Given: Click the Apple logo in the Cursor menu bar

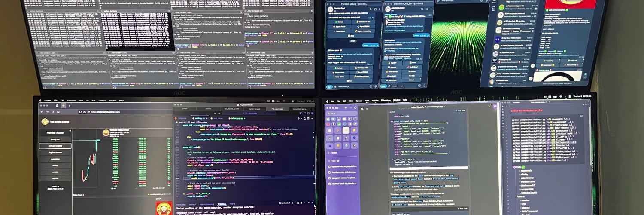Looking at the screenshot, I should click(x=40, y=100).
